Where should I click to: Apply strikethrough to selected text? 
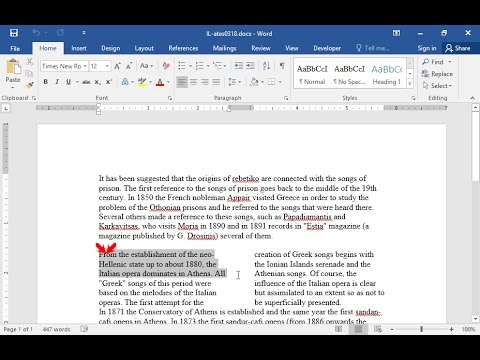pyautogui.click(x=86, y=82)
